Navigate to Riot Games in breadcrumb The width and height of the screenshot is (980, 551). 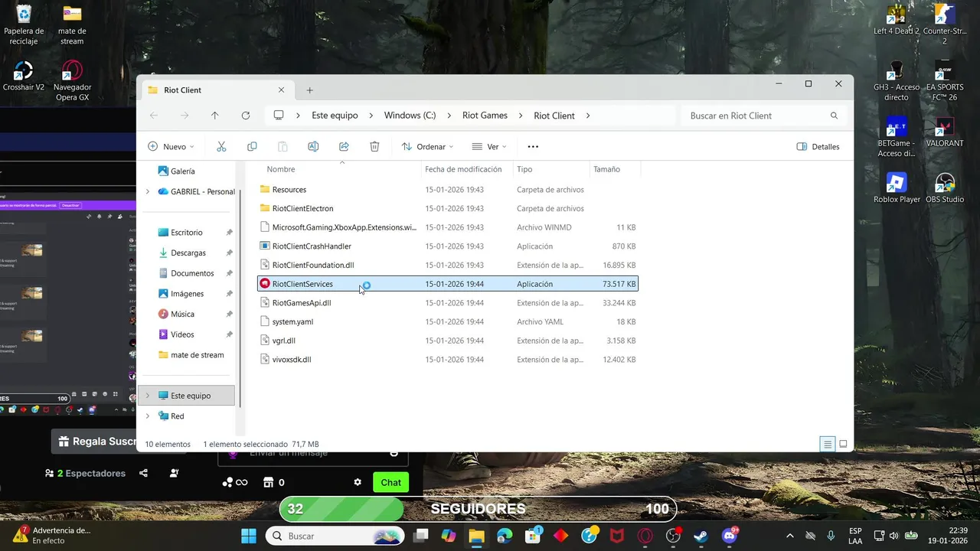(485, 116)
